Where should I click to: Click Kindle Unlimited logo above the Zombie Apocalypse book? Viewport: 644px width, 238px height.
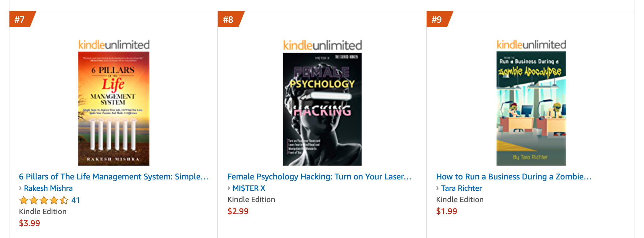531,45
